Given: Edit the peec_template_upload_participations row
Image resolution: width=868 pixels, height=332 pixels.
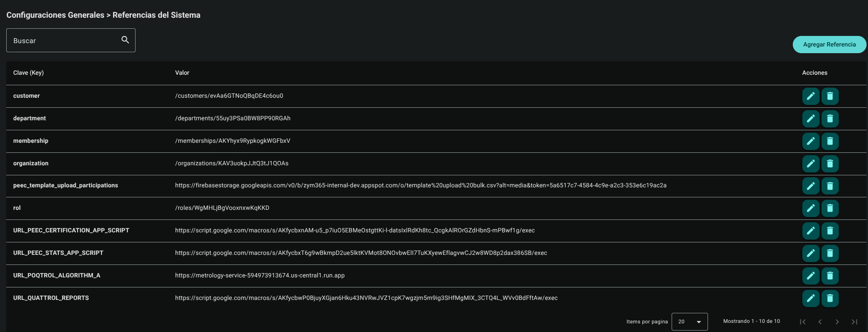Looking at the screenshot, I should (811, 186).
